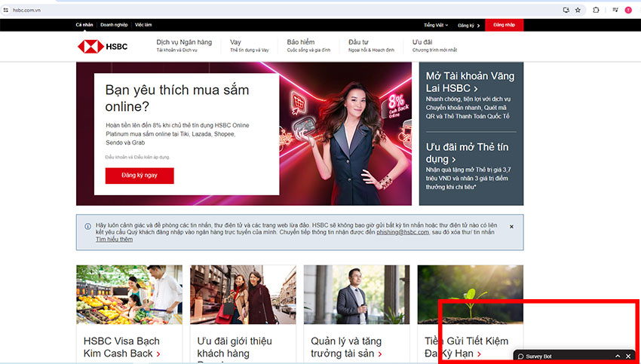Click the Bạn yêu thích mua sắm online heading
This screenshot has height=364, width=641.
[177, 98]
